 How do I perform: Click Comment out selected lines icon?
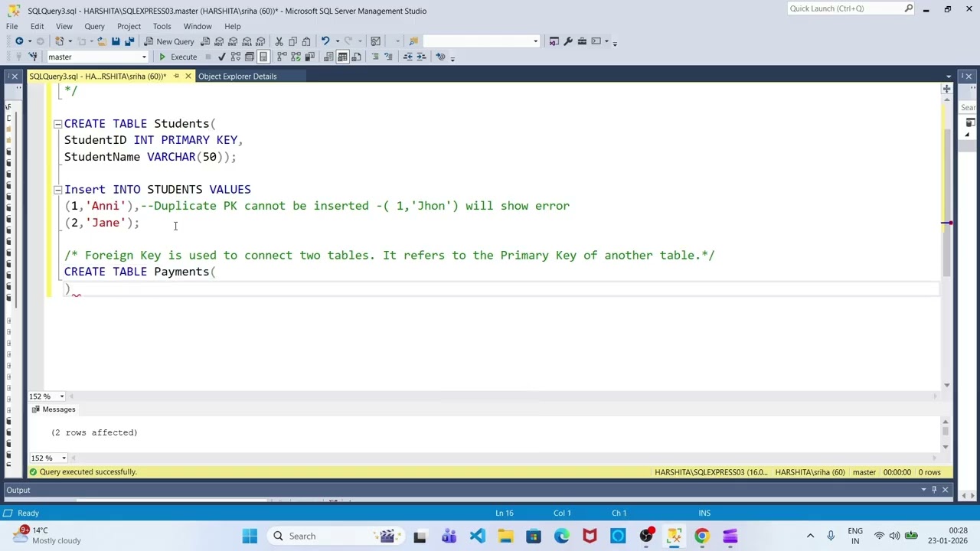[x=375, y=57]
